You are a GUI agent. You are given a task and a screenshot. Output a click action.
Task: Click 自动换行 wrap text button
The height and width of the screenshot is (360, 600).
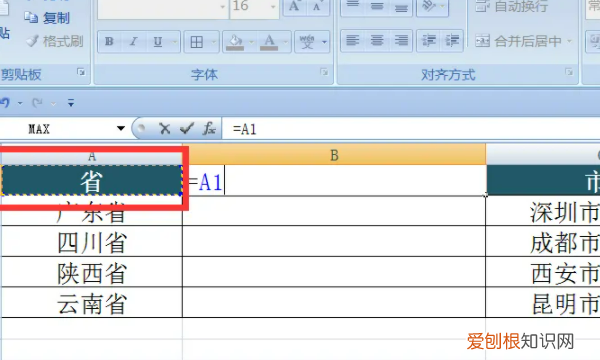tap(512, 6)
